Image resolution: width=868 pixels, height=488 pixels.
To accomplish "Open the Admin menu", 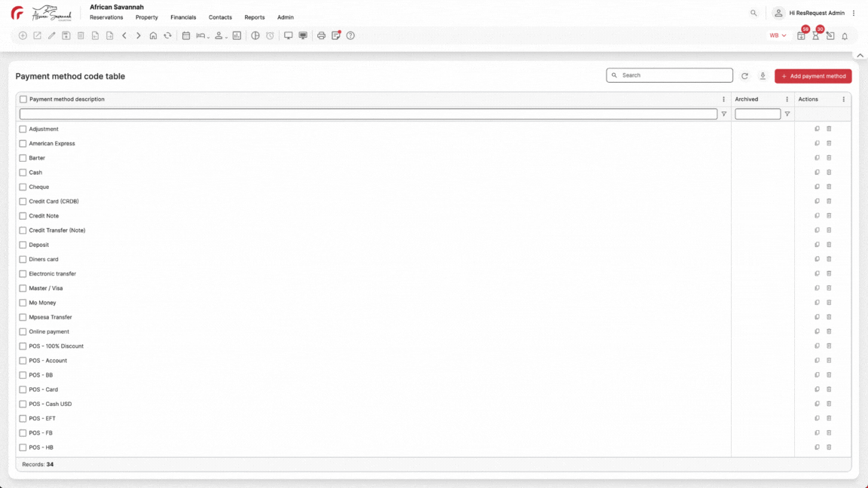I will 286,17.
